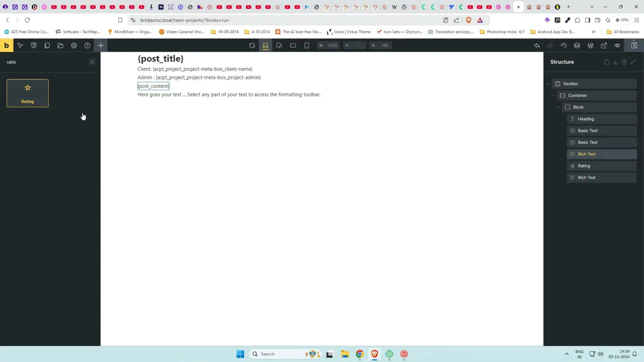
Task: Click the Pages icon in toolbar
Action: pyautogui.click(x=47, y=46)
